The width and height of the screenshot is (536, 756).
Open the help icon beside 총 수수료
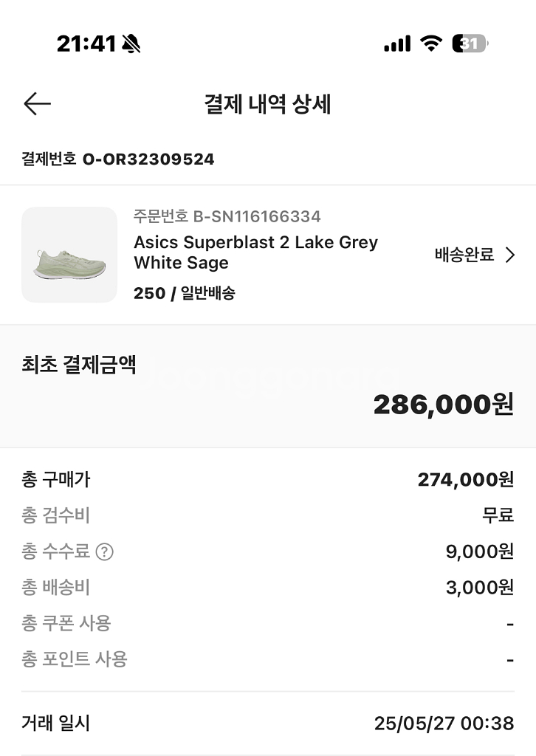(x=105, y=551)
